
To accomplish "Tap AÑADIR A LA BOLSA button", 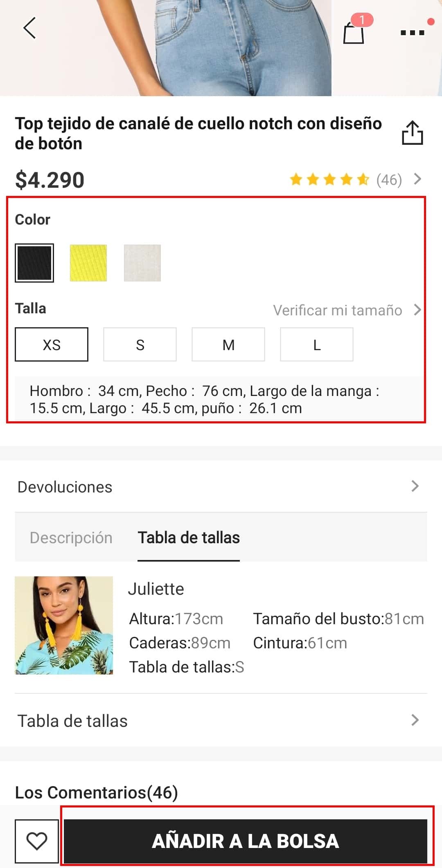I will pos(246,841).
